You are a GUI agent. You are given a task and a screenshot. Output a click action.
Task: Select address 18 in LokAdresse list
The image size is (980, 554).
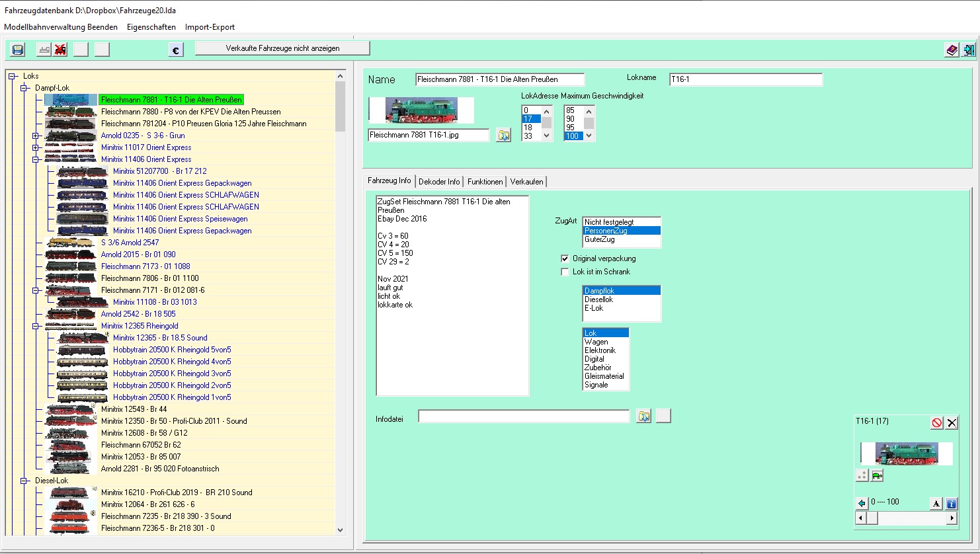click(532, 128)
